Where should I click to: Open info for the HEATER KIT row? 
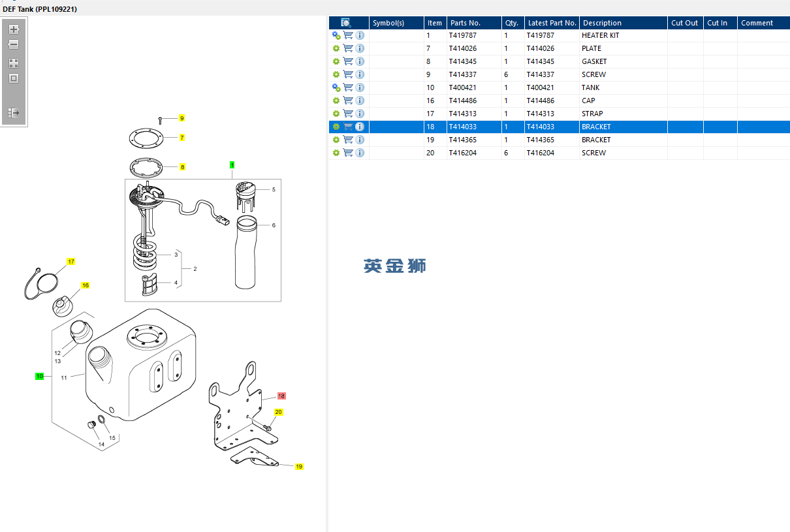tap(360, 35)
